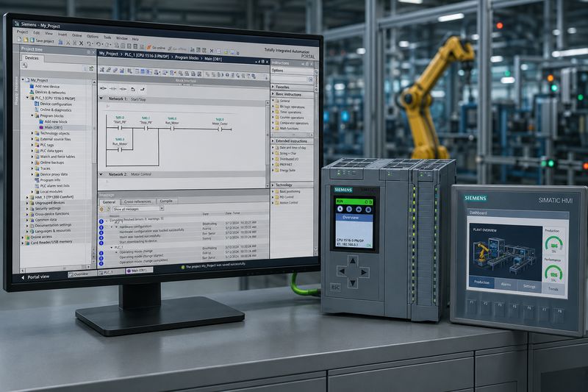Collapse the Basic instructions section
The image size is (588, 392).
273,94
